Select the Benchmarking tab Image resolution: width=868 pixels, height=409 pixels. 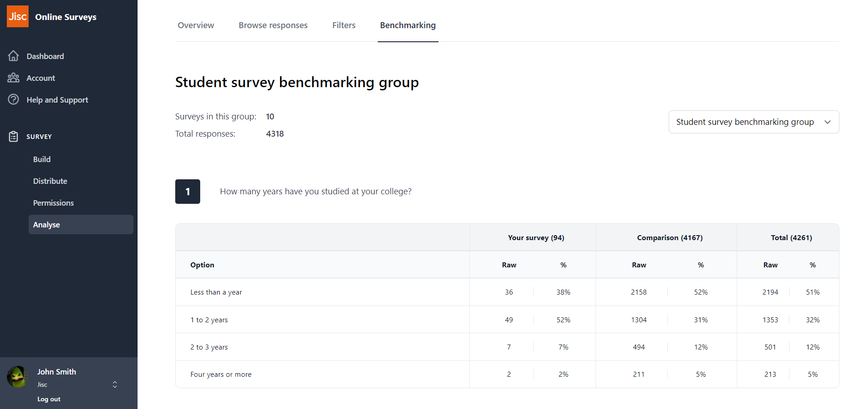[x=407, y=25]
